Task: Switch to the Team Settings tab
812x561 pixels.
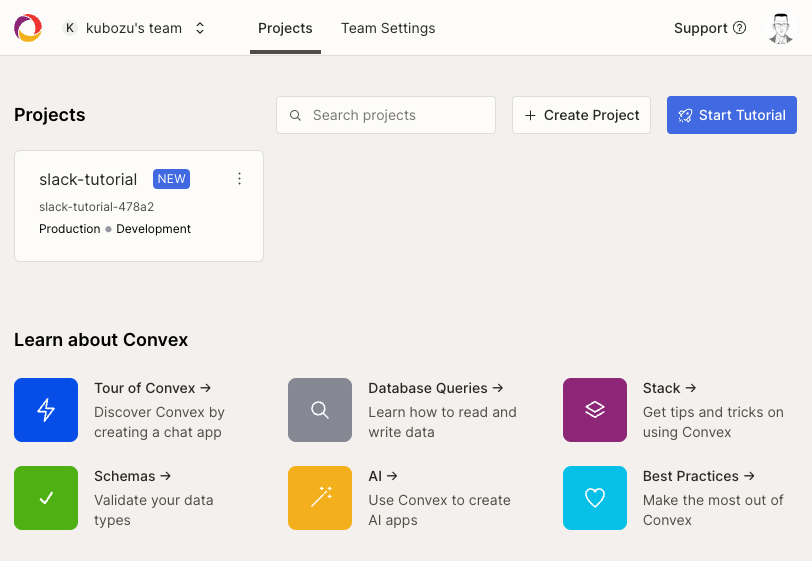Action: [388, 28]
